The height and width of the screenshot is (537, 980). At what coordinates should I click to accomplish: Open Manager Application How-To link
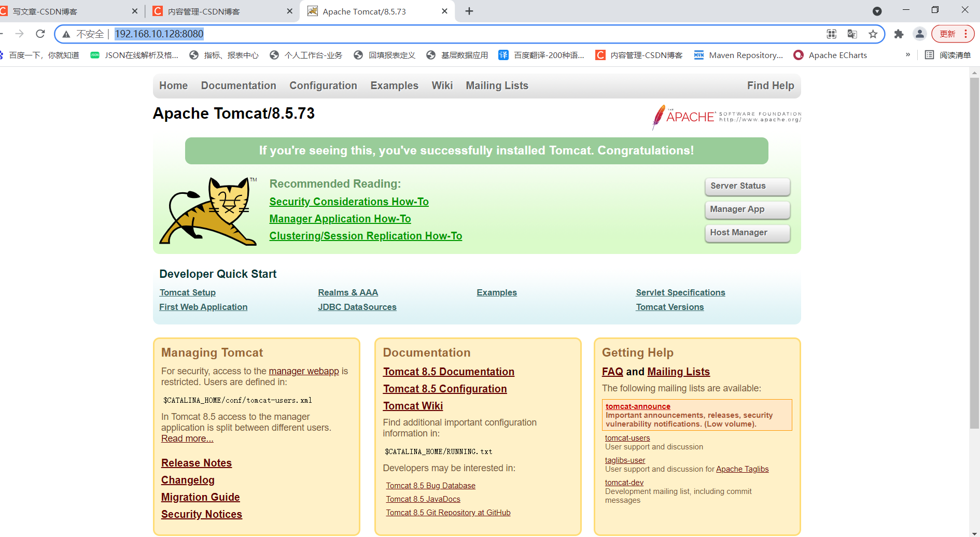[340, 219]
